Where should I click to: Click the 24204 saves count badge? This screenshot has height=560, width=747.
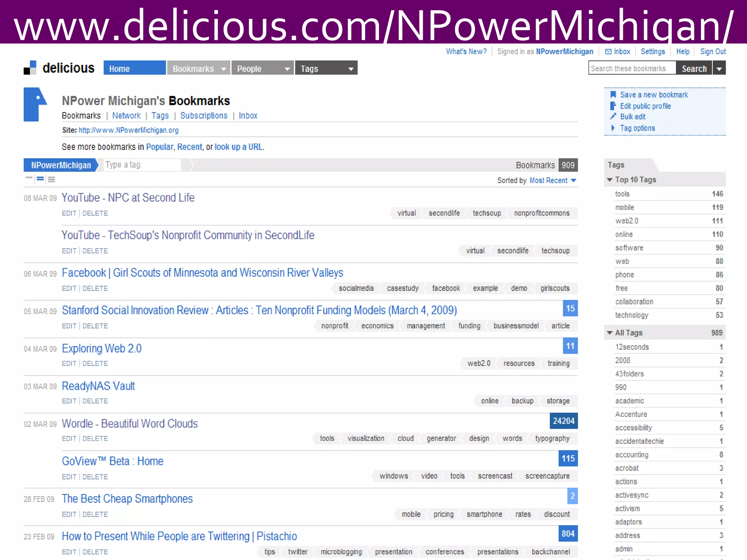[564, 421]
